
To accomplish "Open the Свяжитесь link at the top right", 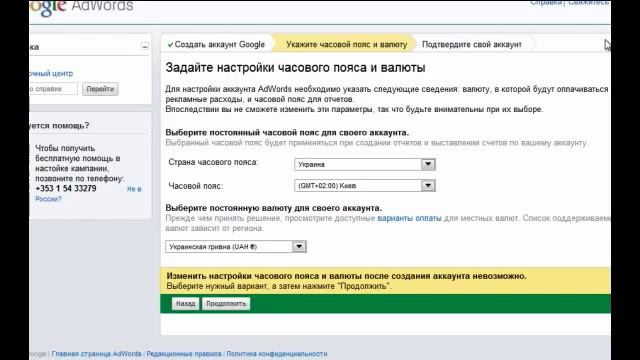I will (588, 3).
